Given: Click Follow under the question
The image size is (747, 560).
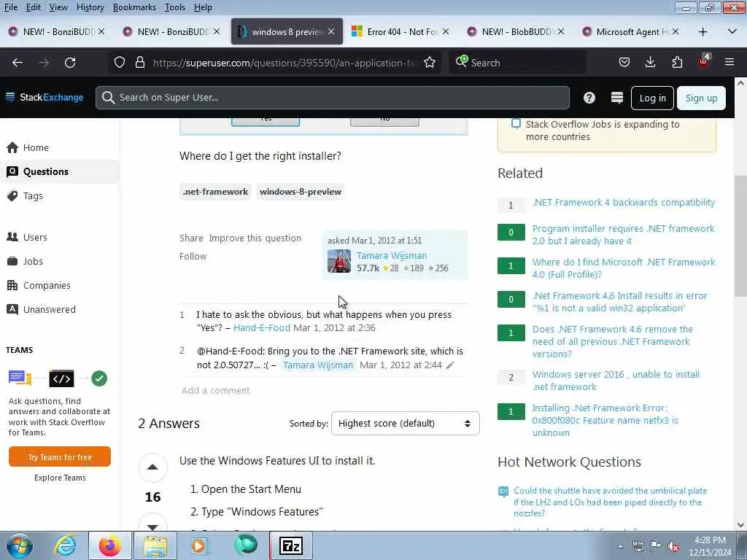Looking at the screenshot, I should coord(193,256).
